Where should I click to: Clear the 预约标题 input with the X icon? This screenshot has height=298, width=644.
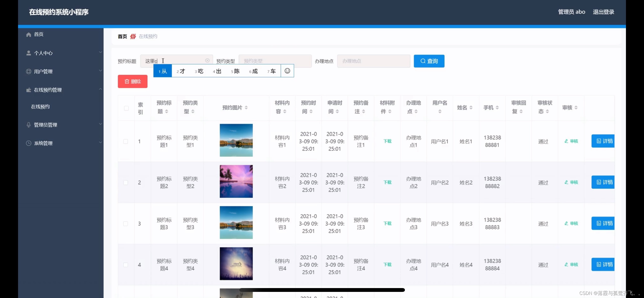[207, 61]
